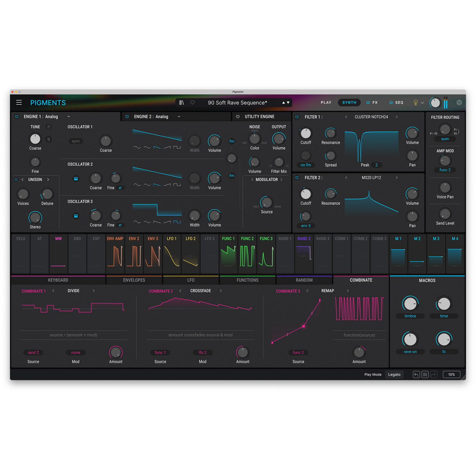Open Combinate 2 mod lfo 2 selector
Image resolution: width=476 pixels, height=476 pixels.
point(203,353)
